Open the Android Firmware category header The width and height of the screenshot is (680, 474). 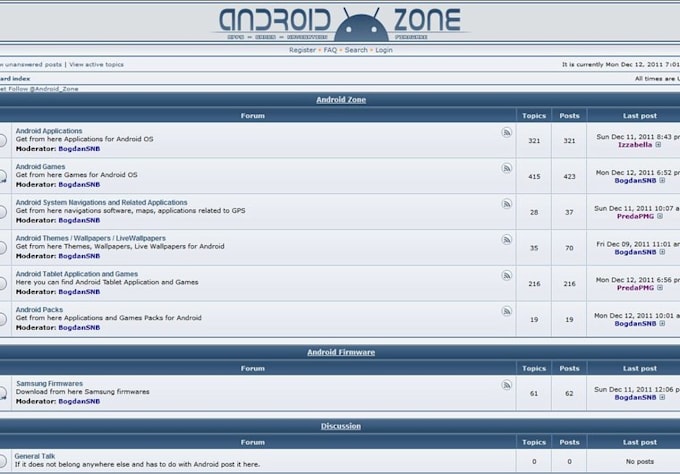341,352
